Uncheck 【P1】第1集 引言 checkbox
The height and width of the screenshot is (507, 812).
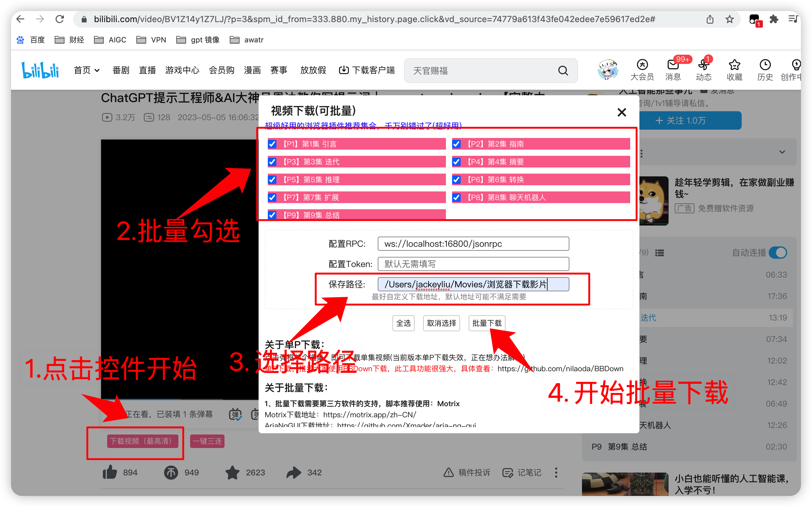(272, 144)
